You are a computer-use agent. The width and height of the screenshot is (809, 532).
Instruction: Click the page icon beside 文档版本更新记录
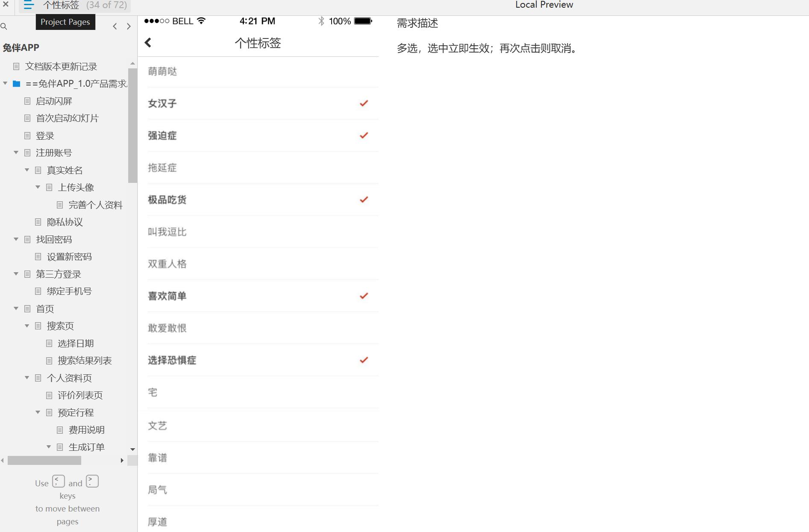pos(16,66)
